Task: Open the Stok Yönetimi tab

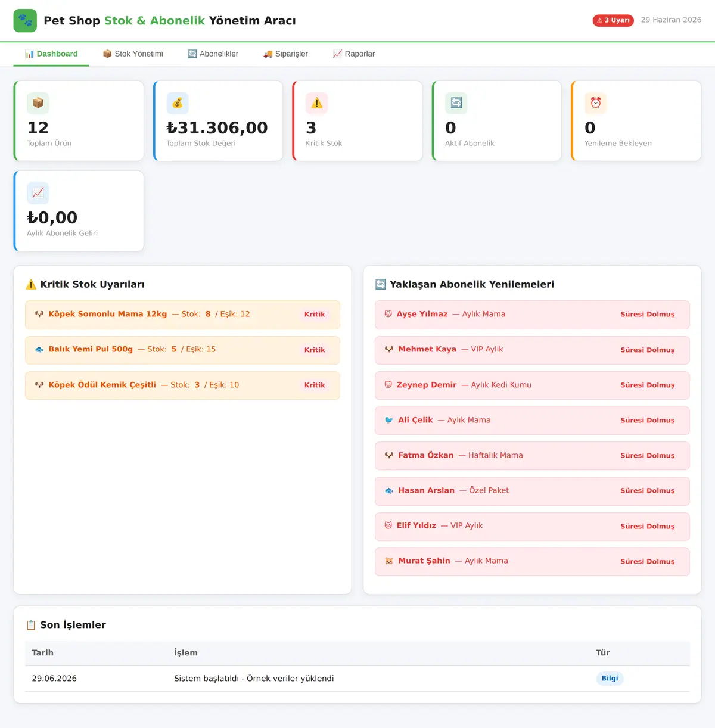Action: coord(133,54)
